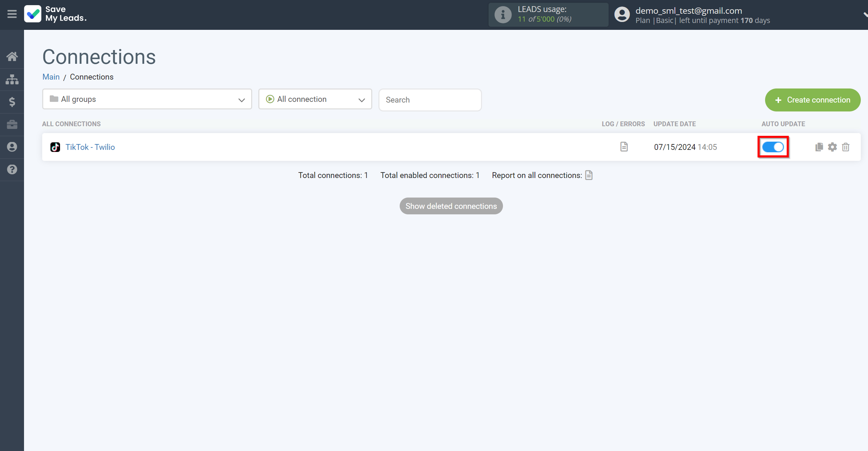
Task: Click the connection settings gear icon
Action: click(832, 147)
